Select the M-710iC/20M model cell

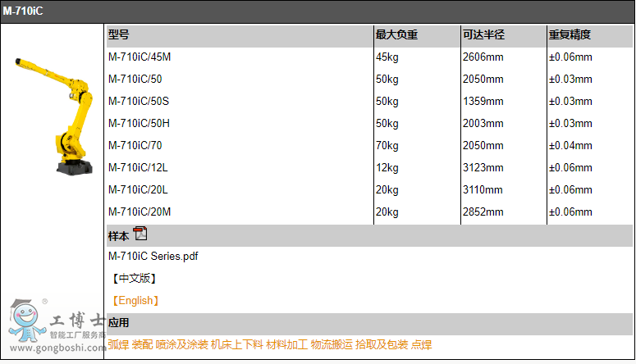[140, 212]
